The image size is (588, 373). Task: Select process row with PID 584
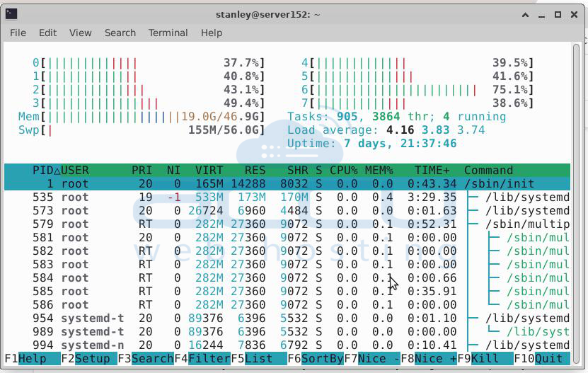tap(287, 278)
